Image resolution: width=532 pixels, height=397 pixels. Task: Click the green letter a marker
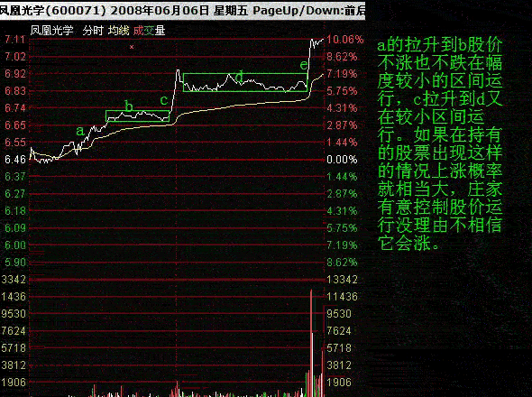tap(79, 131)
